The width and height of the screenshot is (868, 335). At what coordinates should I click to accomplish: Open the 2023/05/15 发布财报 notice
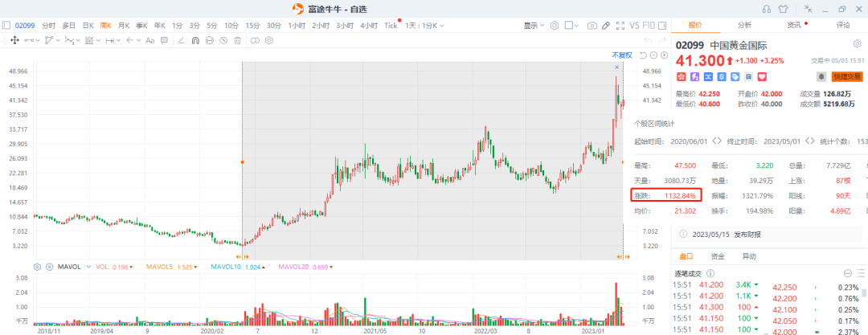click(769, 235)
